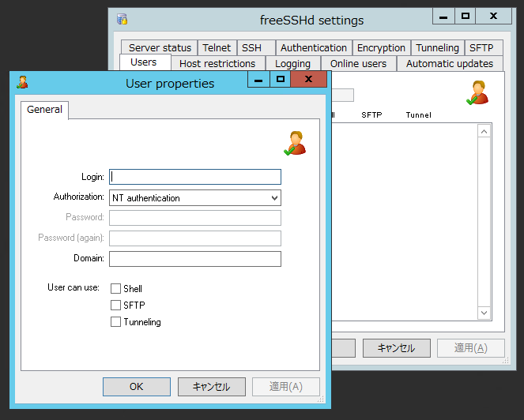524x420 pixels.
Task: Focus the Login input field
Action: [195, 177]
